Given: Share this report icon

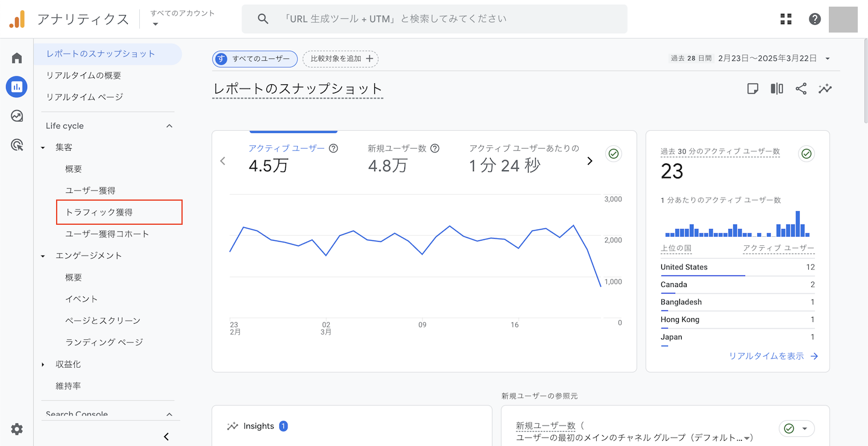Looking at the screenshot, I should tap(801, 89).
